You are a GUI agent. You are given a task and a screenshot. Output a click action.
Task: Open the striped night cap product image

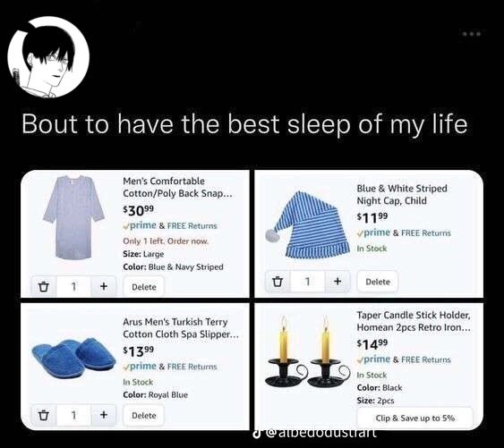pos(308,224)
